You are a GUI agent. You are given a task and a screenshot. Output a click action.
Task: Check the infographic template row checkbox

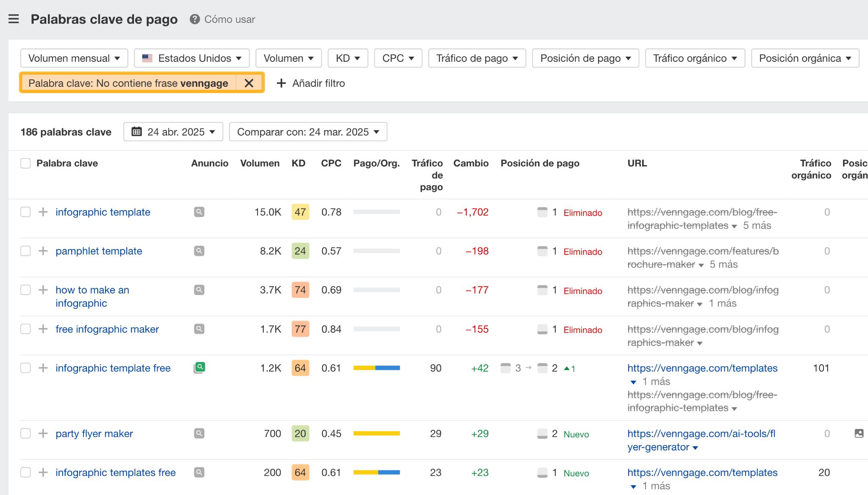(25, 212)
